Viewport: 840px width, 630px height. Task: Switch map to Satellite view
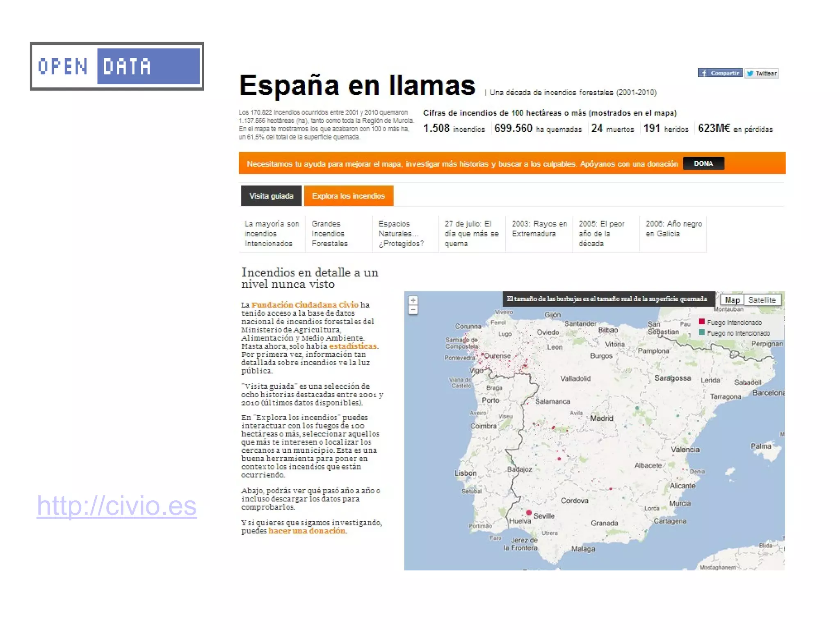pyautogui.click(x=762, y=300)
